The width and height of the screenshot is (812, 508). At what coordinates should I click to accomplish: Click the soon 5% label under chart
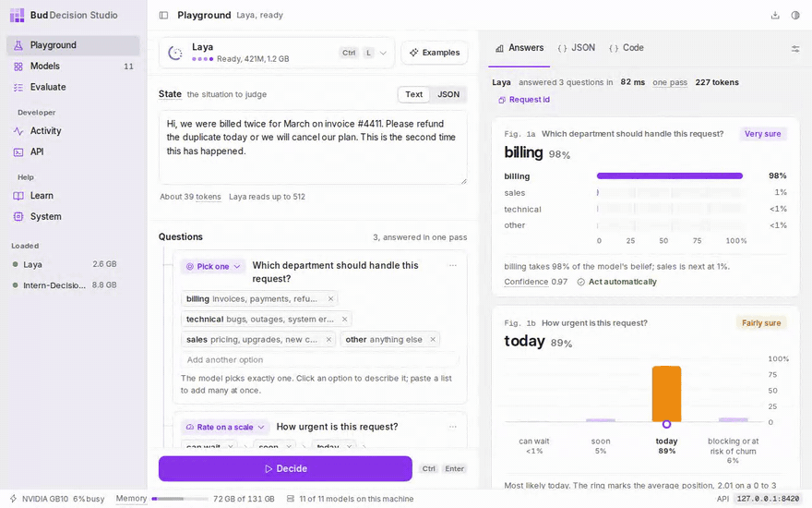[601, 446]
